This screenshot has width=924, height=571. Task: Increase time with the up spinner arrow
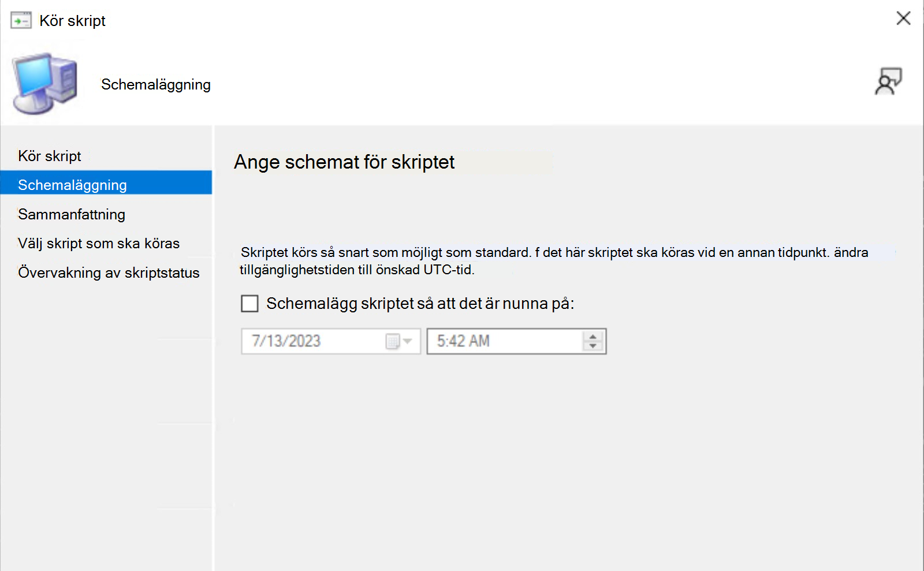593,336
